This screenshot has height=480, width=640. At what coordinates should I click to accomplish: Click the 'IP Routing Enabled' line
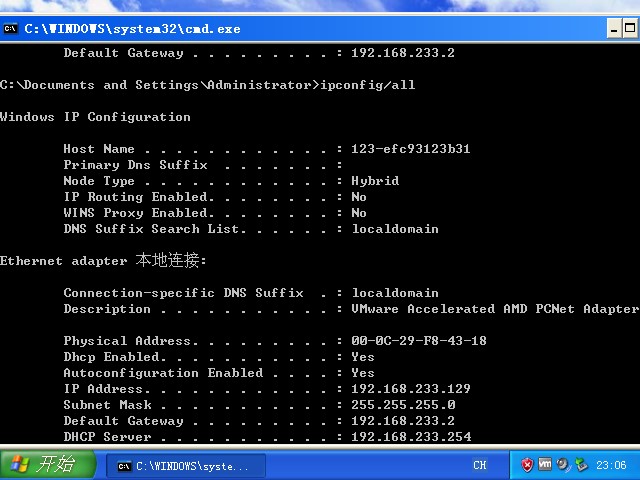coord(215,197)
